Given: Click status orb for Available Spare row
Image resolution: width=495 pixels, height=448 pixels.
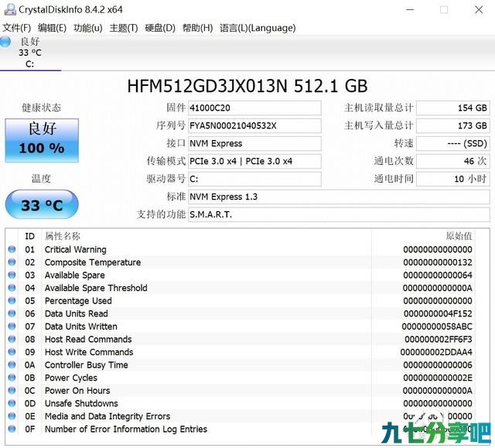Looking at the screenshot, I should [x=12, y=275].
